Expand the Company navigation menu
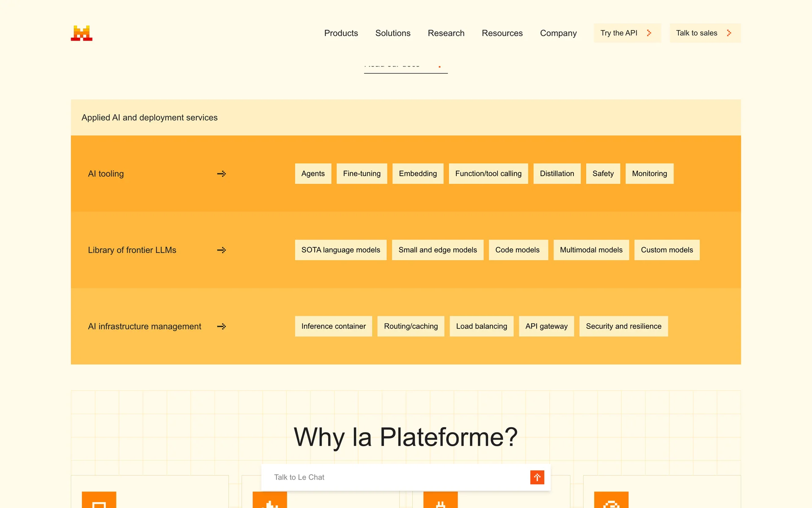The width and height of the screenshot is (812, 508). pyautogui.click(x=558, y=33)
